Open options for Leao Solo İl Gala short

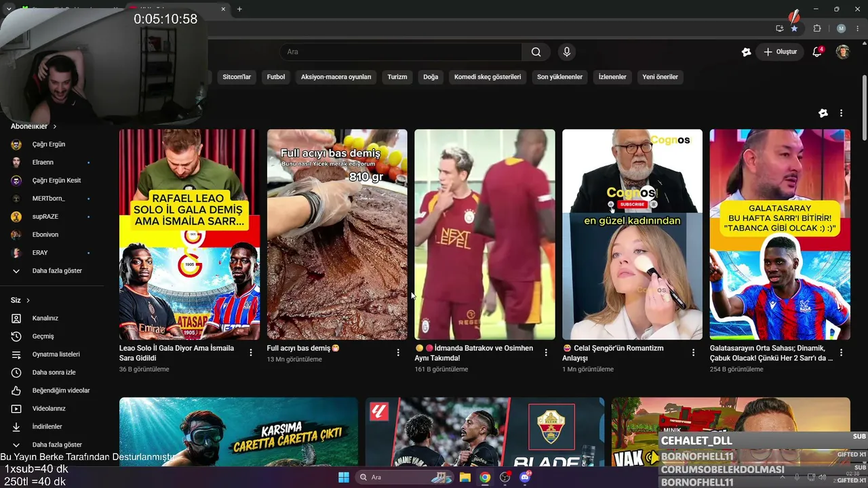(251, 352)
